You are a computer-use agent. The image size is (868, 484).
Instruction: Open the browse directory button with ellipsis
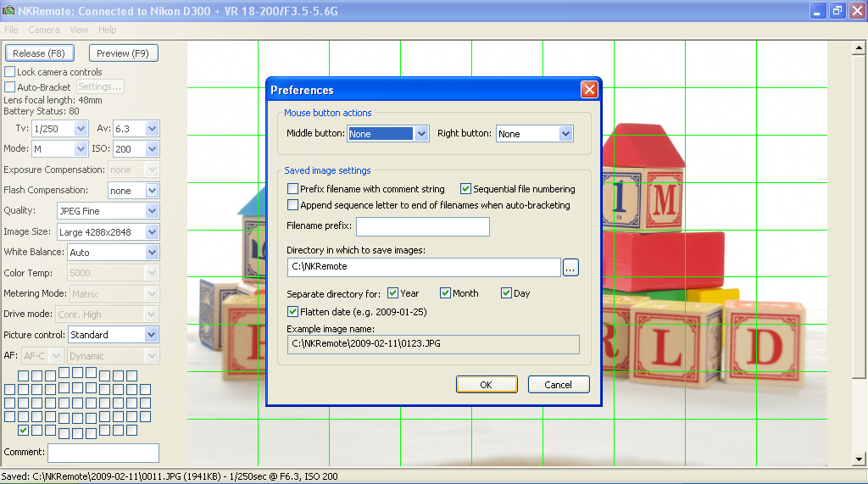(x=570, y=268)
